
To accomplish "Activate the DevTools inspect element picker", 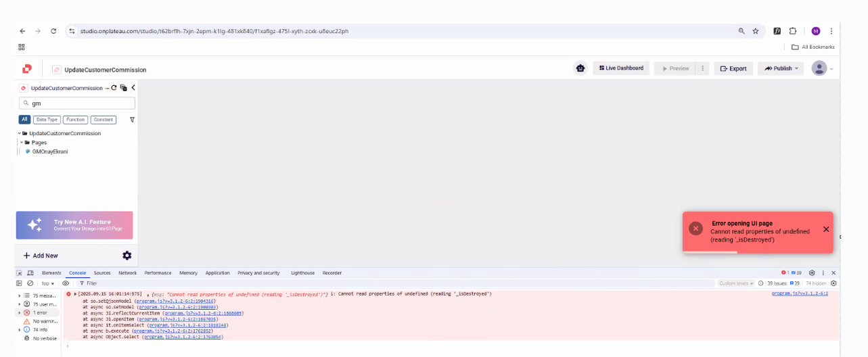I will (x=20, y=273).
